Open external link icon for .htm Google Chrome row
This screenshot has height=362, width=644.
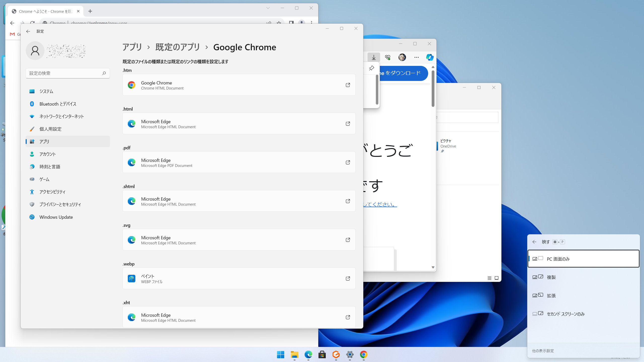coord(348,85)
